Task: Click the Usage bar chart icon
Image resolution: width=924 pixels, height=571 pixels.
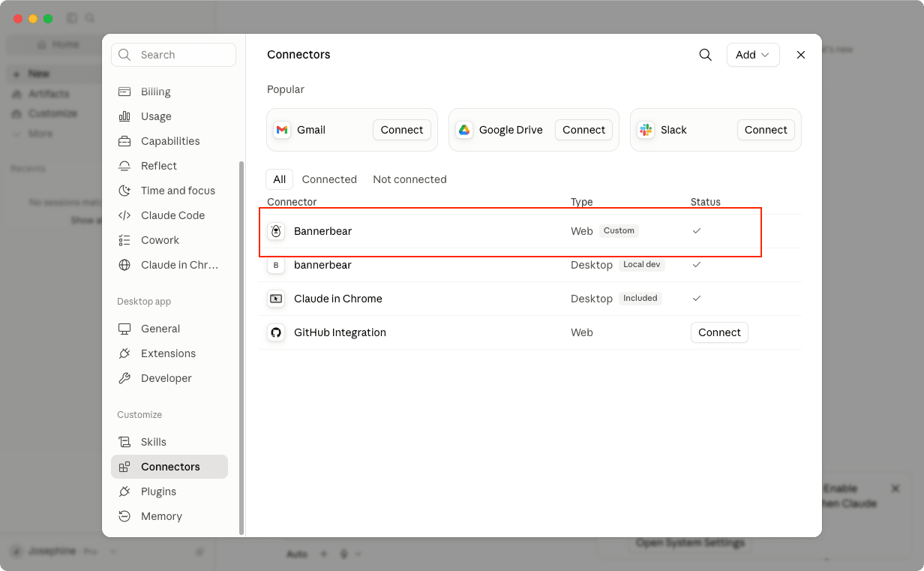Action: (124, 116)
